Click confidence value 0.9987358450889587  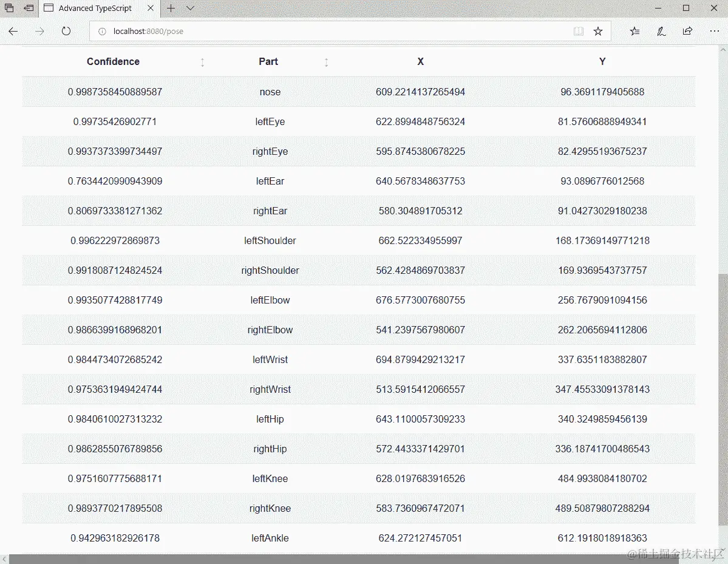[115, 92]
